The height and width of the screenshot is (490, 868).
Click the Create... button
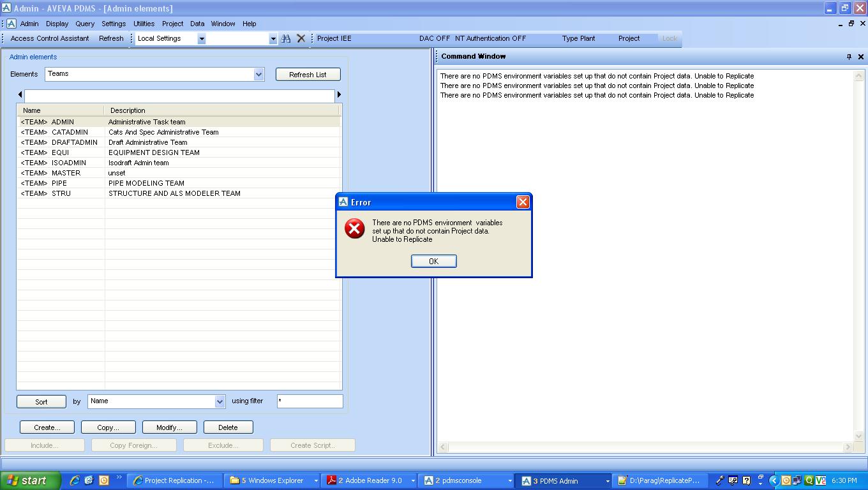click(x=47, y=427)
